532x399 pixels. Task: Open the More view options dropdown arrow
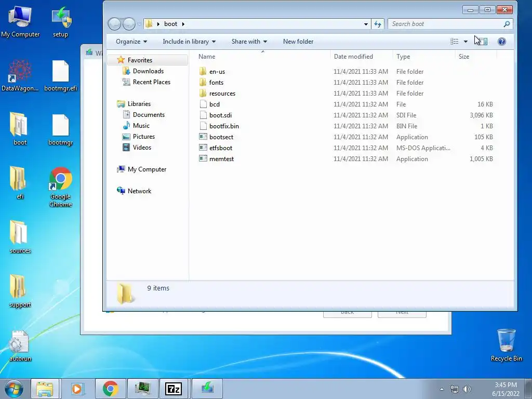pyautogui.click(x=465, y=42)
